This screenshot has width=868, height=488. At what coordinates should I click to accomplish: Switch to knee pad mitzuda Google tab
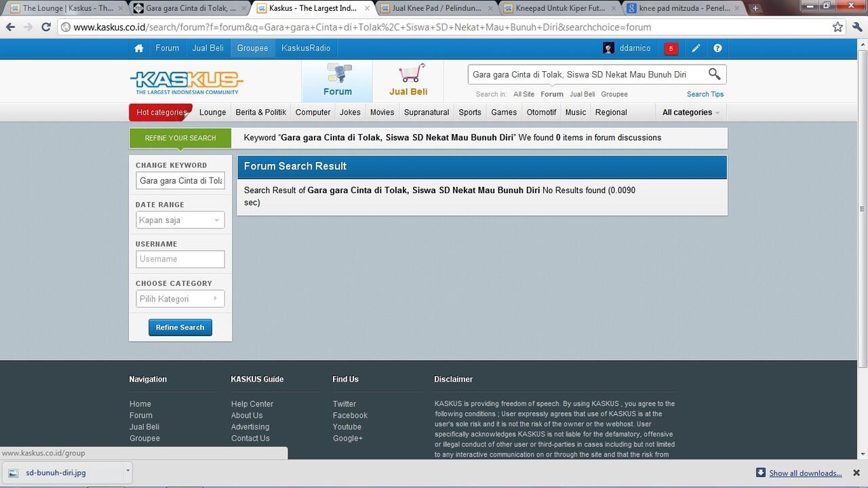point(684,8)
